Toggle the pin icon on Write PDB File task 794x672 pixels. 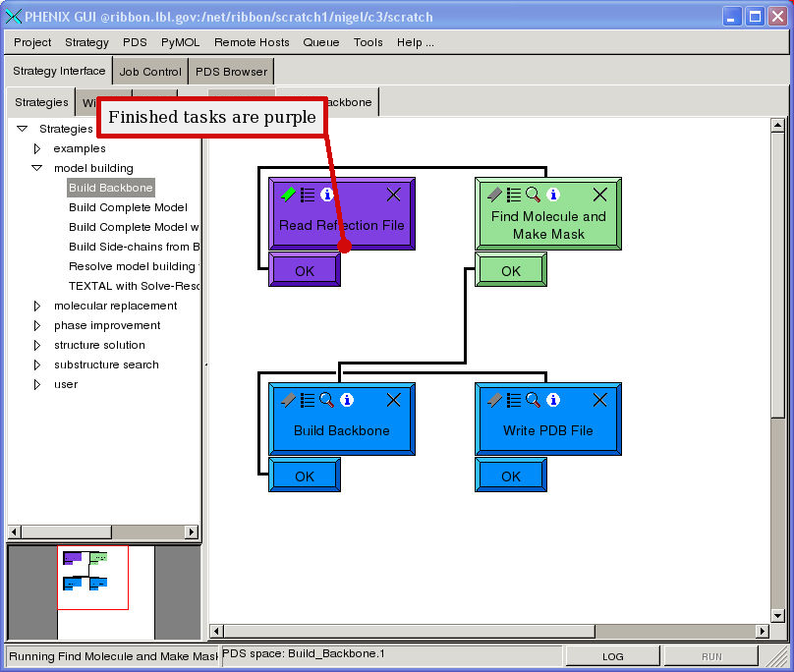point(494,400)
